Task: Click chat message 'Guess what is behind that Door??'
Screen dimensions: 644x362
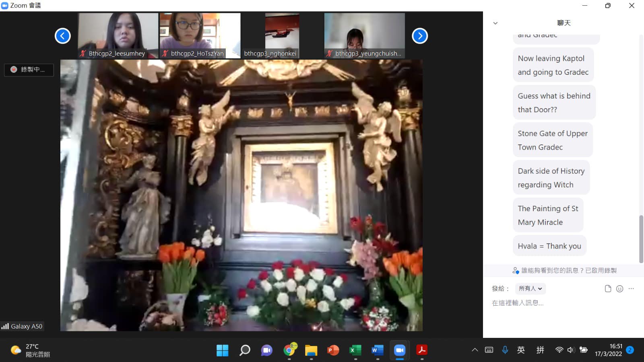Action: pos(554,103)
